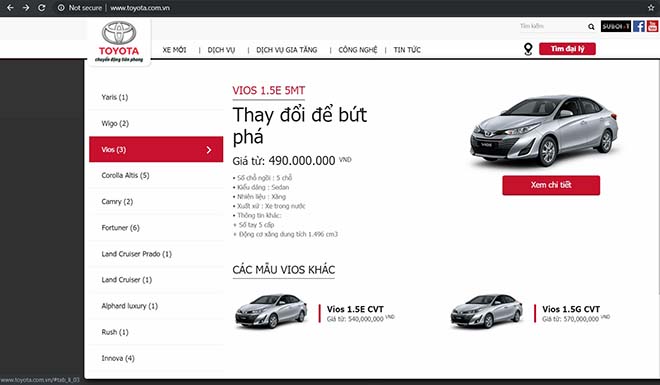Viewport: 660px width, 385px height.
Task: Open the Not secure site info icon
Action: tap(61, 8)
